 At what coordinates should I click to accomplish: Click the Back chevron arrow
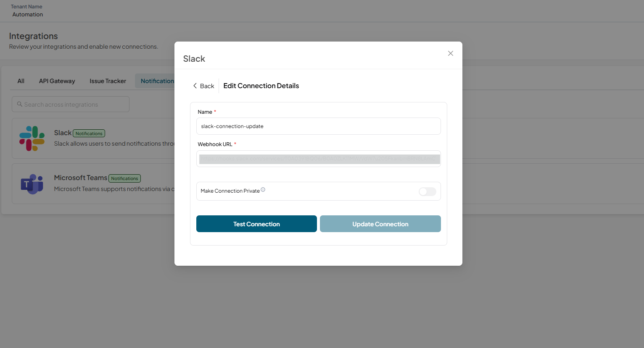pos(195,86)
